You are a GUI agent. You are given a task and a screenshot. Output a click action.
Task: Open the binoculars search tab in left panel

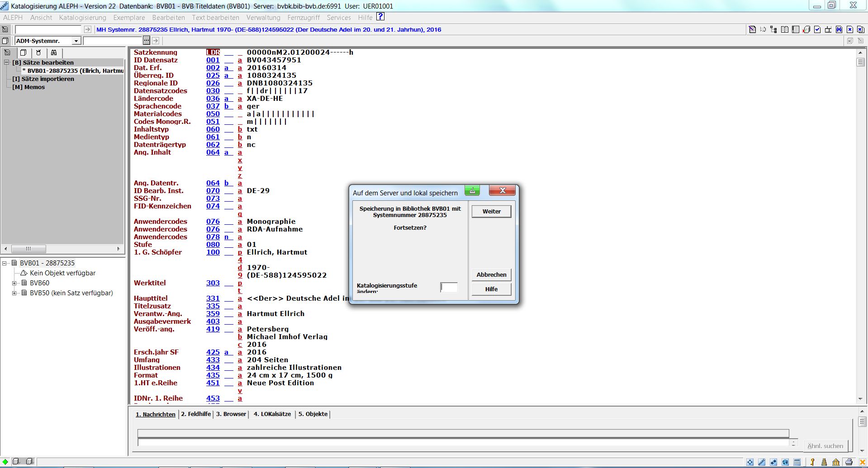[54, 52]
